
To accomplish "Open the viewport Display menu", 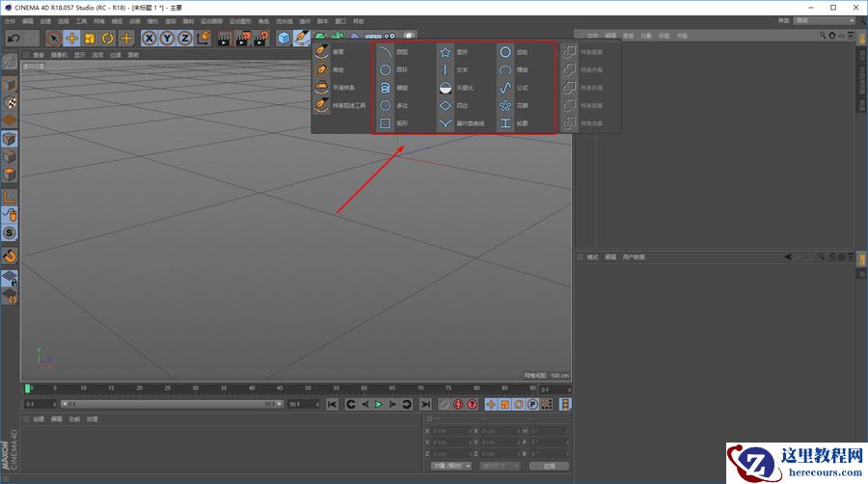I will point(80,55).
